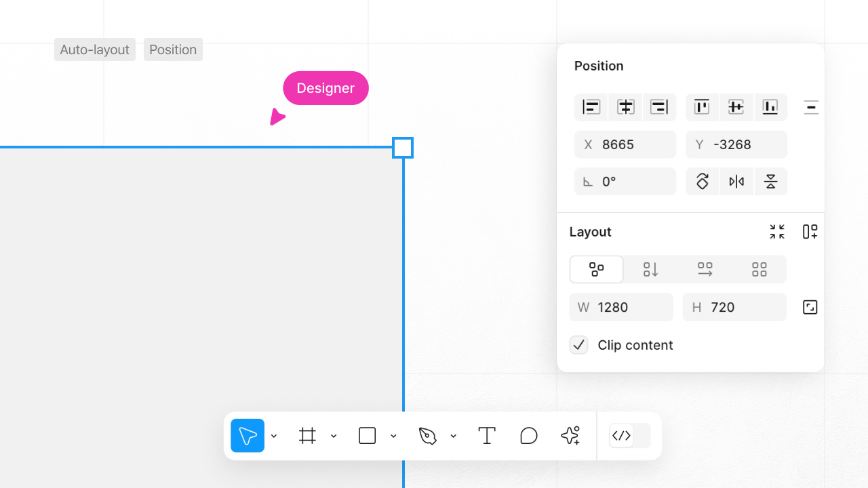Toggle the constrain proportions icon
The image size is (868, 488).
coord(810,308)
